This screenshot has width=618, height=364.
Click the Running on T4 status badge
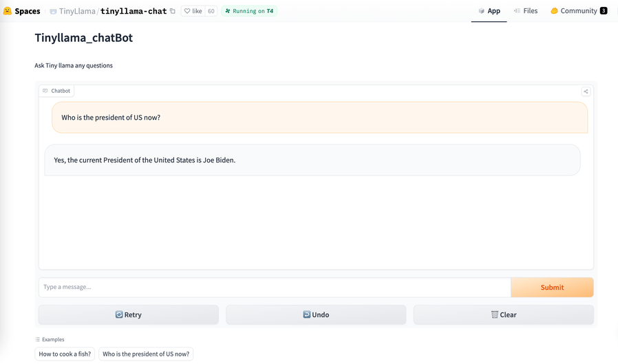tap(249, 11)
